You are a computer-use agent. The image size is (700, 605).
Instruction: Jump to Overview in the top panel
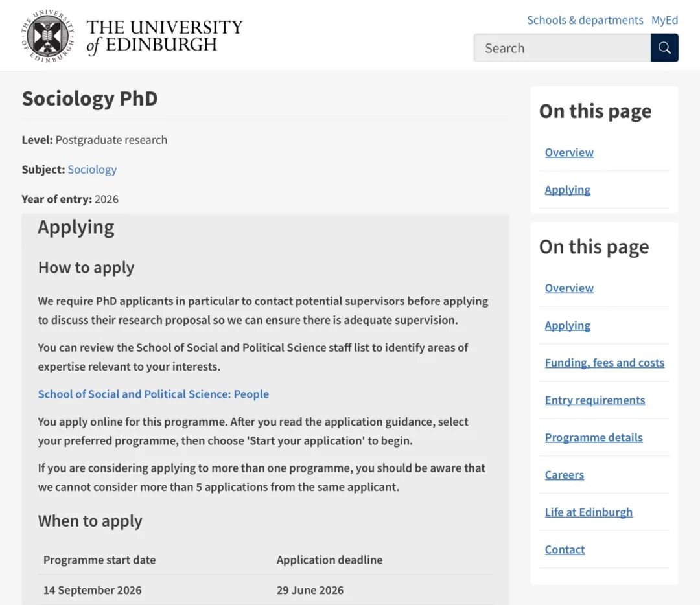[x=569, y=153]
